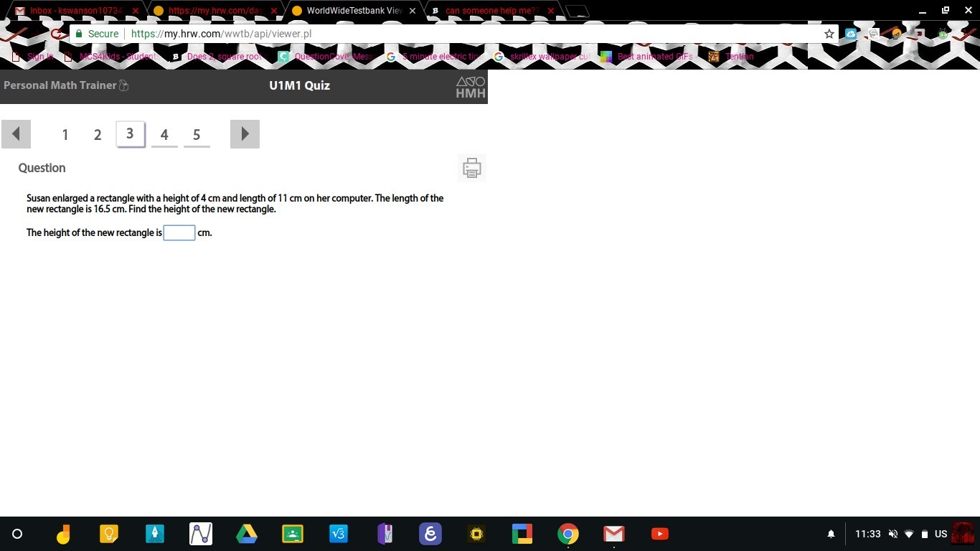Click the muted volume icon in the tray
This screenshot has width=980, height=551.
click(893, 534)
